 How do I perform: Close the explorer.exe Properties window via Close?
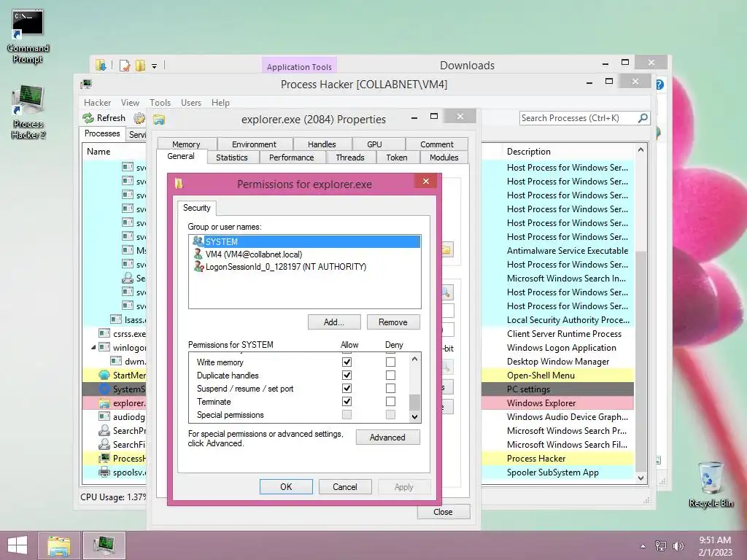(x=443, y=511)
